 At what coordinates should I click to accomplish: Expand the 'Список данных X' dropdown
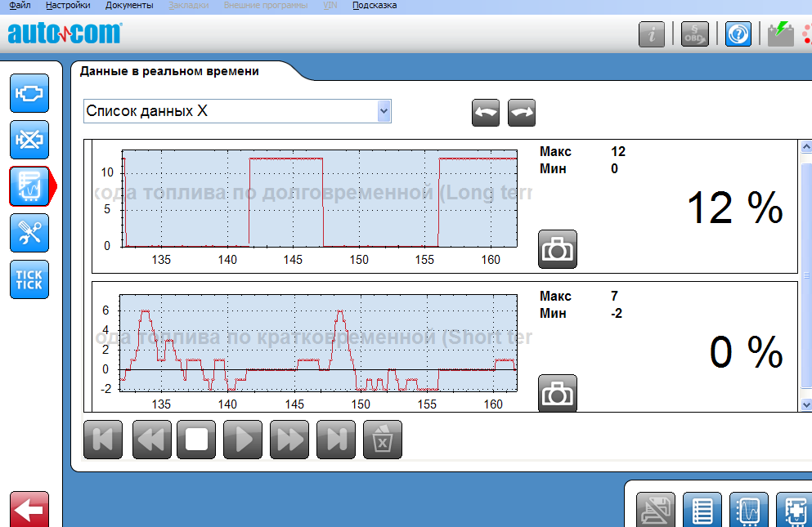click(x=384, y=111)
